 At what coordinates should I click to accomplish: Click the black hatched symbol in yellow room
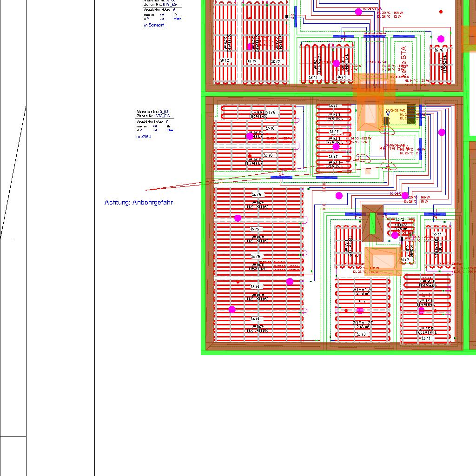click(x=411, y=113)
